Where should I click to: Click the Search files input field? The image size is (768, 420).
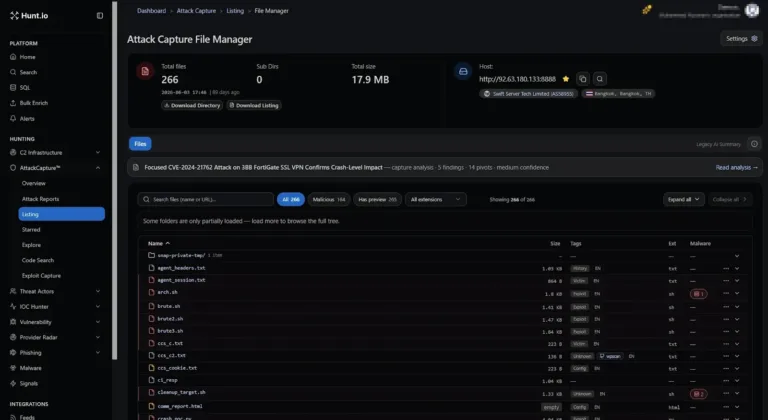[206, 199]
